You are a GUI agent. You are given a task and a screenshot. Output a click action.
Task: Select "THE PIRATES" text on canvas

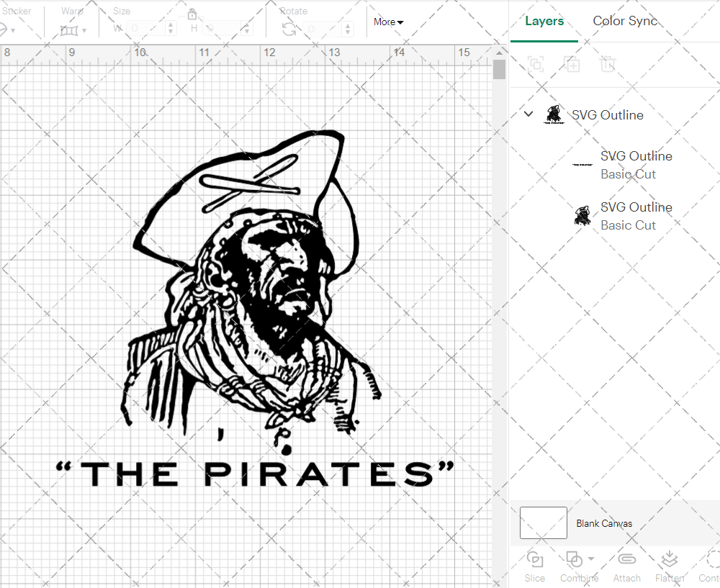pyautogui.click(x=255, y=474)
